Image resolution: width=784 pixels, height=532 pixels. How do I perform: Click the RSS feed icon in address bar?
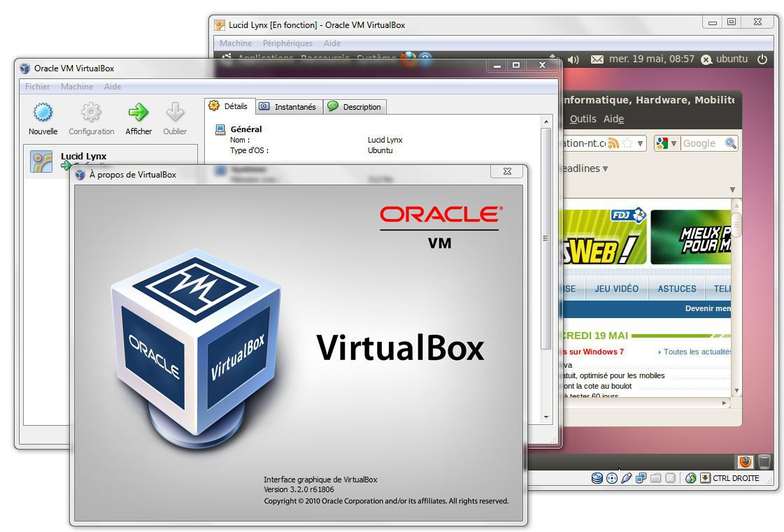click(x=613, y=143)
